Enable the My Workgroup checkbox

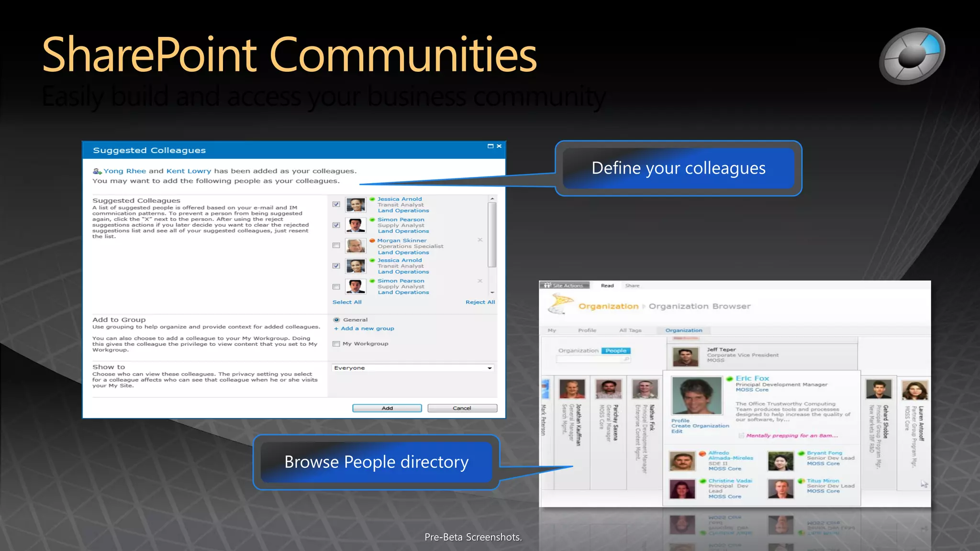pos(336,344)
